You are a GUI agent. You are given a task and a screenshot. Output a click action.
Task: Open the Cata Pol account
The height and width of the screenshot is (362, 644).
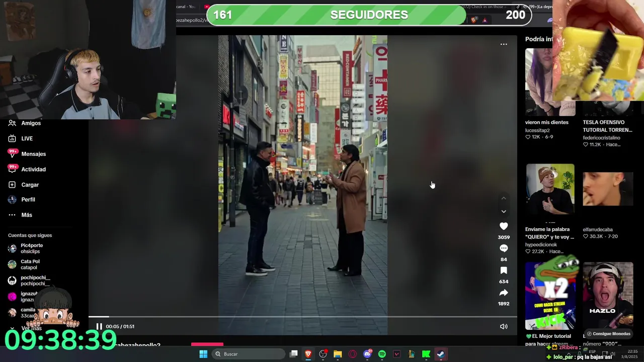tap(30, 264)
